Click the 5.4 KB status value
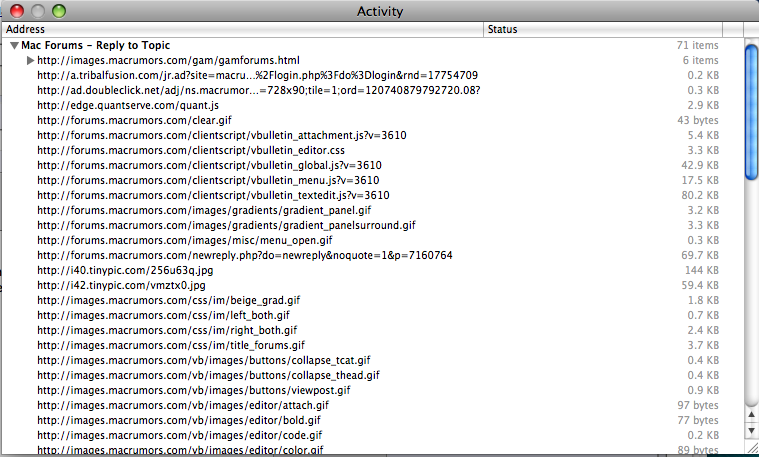This screenshot has width=759, height=457. (703, 136)
